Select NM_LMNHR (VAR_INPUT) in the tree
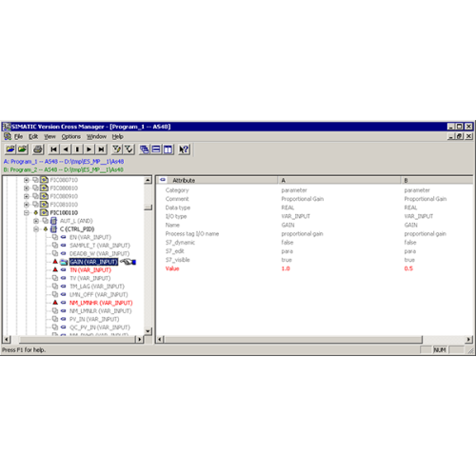The width and height of the screenshot is (476, 476). [101, 303]
